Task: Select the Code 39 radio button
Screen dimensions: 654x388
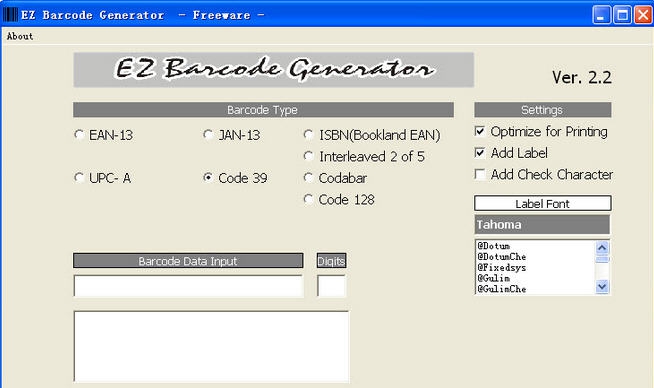Action: [x=208, y=178]
